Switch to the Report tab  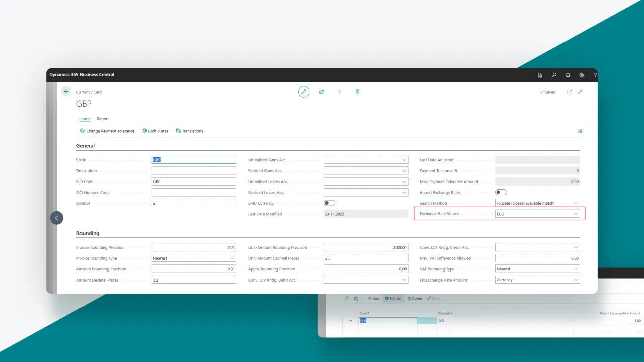[x=103, y=119]
